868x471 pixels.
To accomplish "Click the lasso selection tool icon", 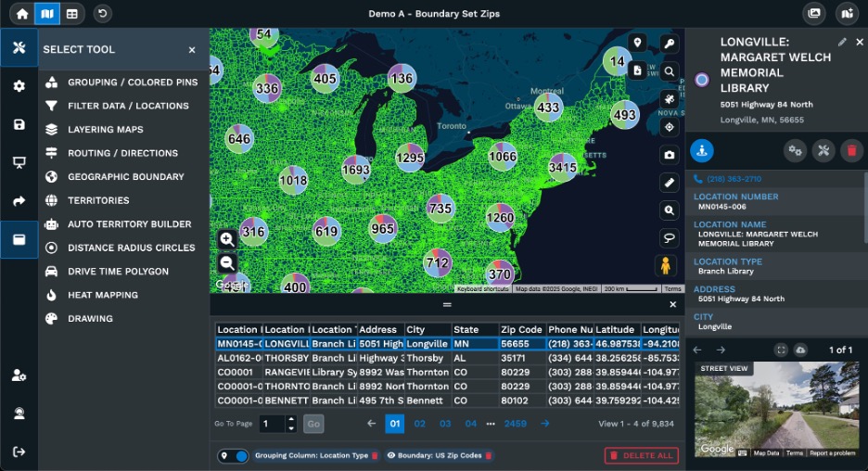I will pyautogui.click(x=669, y=238).
